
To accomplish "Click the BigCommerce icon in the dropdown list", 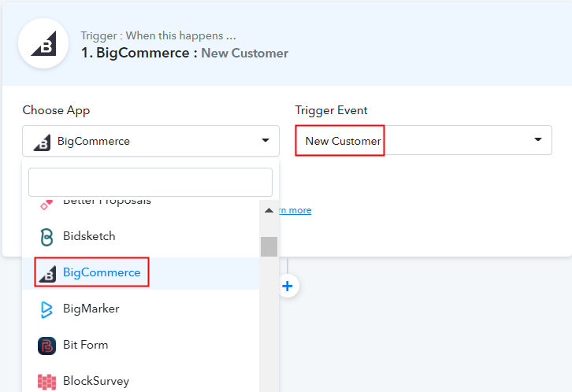I will [47, 273].
